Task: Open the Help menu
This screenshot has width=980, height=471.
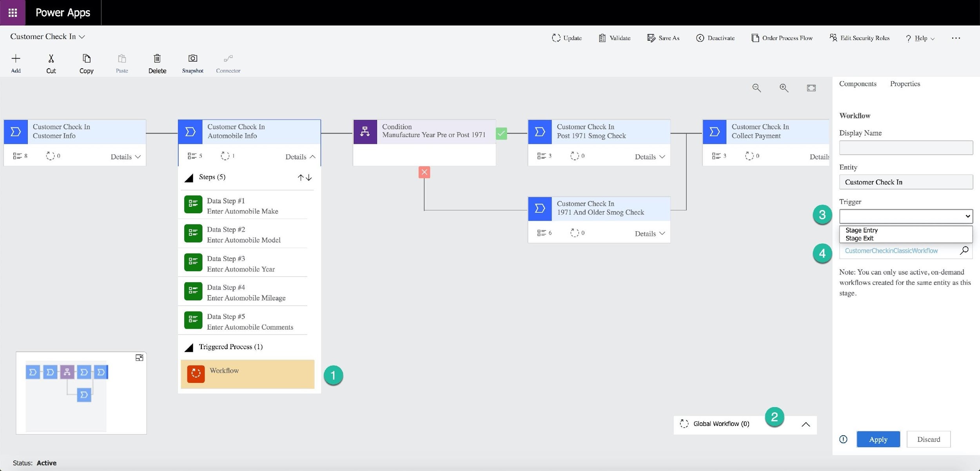Action: (920, 38)
